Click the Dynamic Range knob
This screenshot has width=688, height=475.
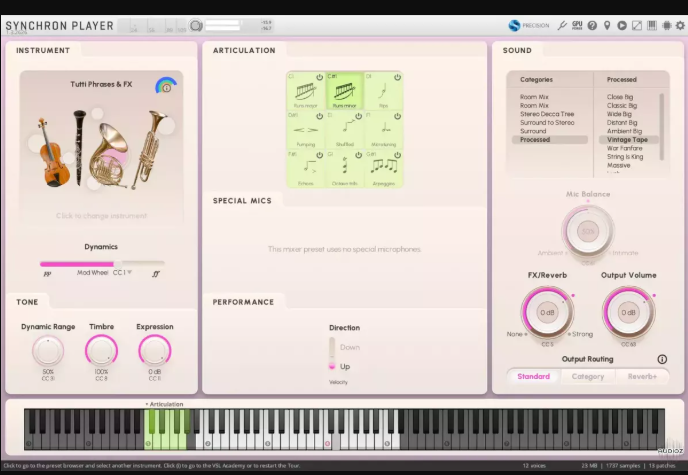coord(48,351)
